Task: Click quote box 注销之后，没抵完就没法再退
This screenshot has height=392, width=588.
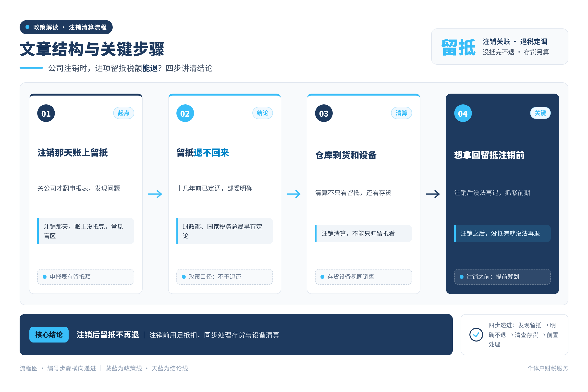Action: [x=502, y=233]
